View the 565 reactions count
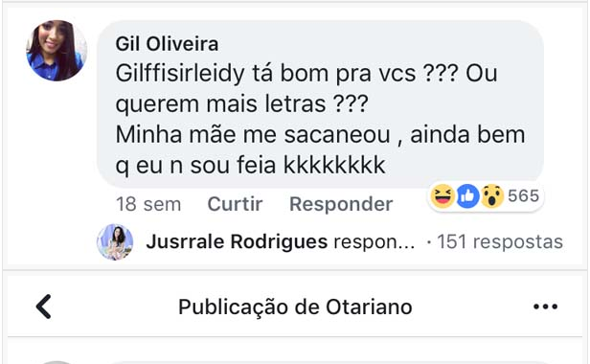 pos(523,195)
